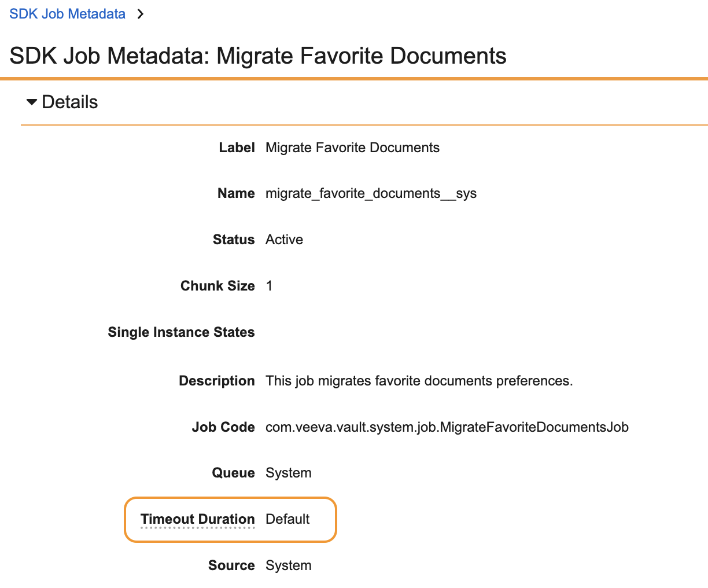Click the job description text
This screenshot has height=588, width=708.
click(419, 381)
